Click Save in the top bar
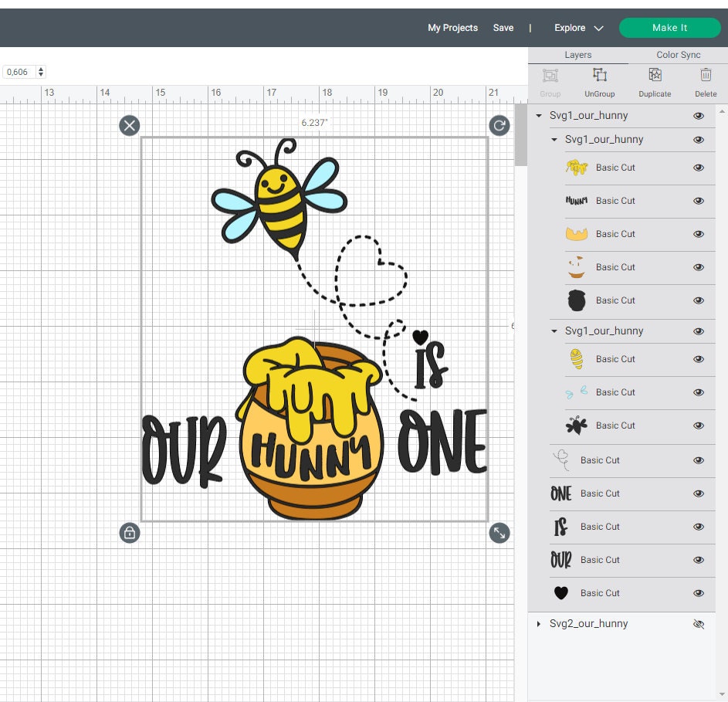 pos(503,28)
